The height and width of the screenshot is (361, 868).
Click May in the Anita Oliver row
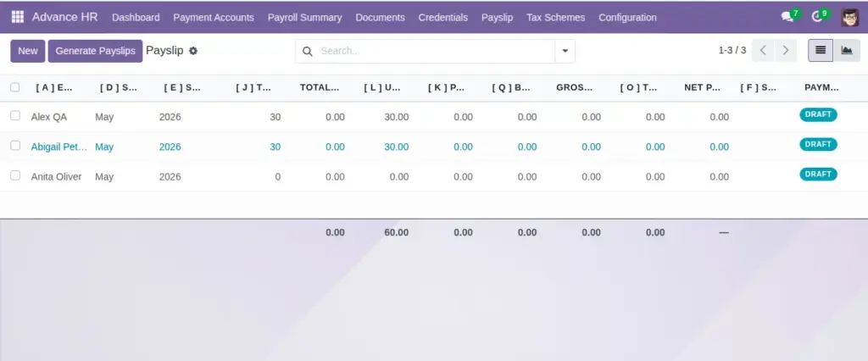coord(104,176)
